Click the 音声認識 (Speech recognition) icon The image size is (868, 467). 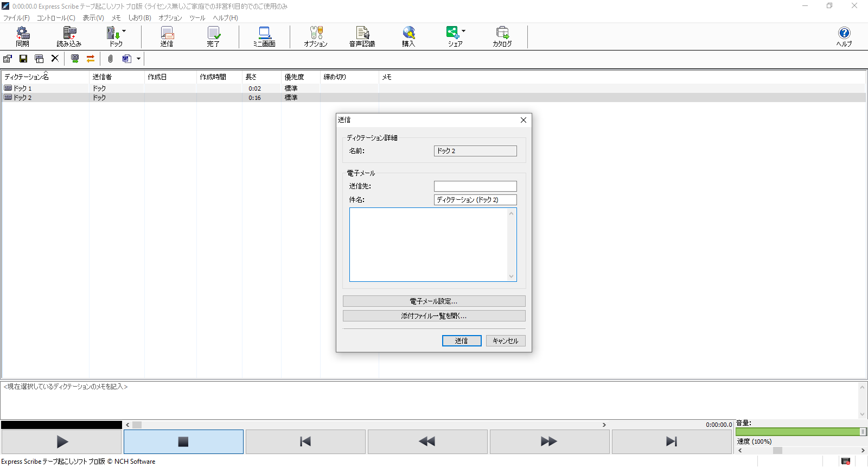[362, 36]
